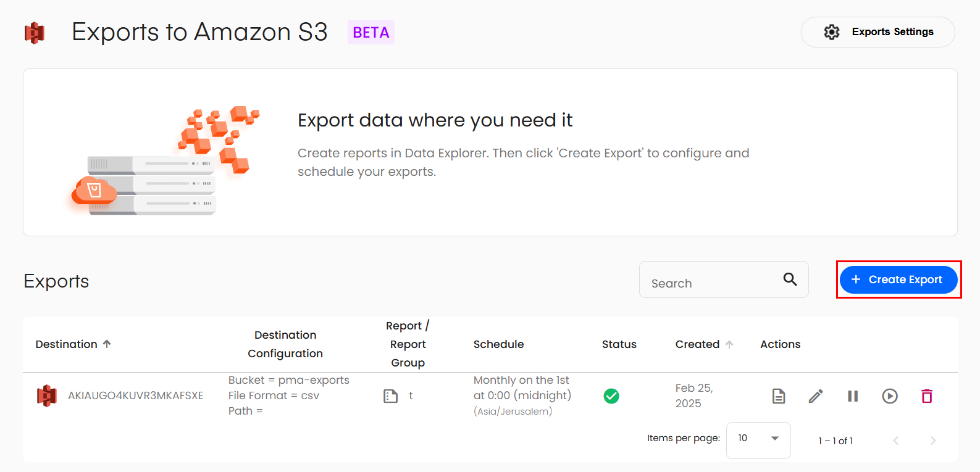Screen dimensions: 980x472
Task: Click the green success status icon
Action: 611,396
